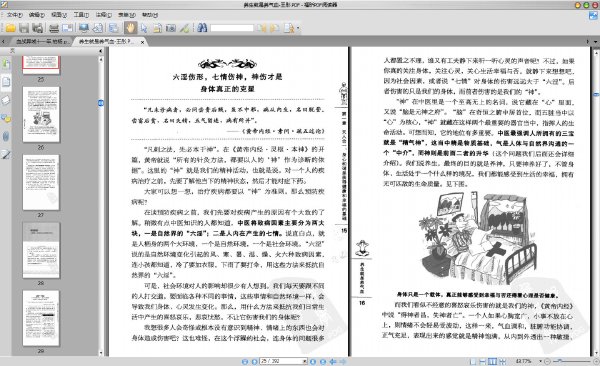Select the Hand tool
600x366 pixels.
[x=130, y=28]
